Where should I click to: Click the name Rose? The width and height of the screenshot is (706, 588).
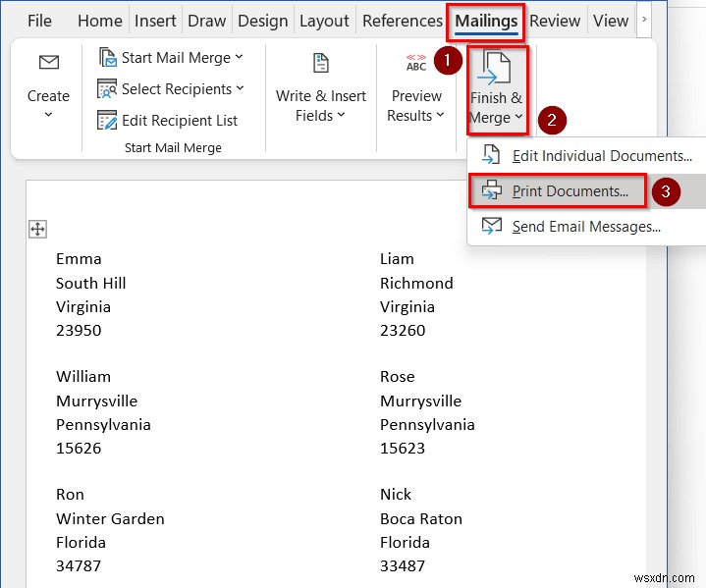pyautogui.click(x=397, y=376)
